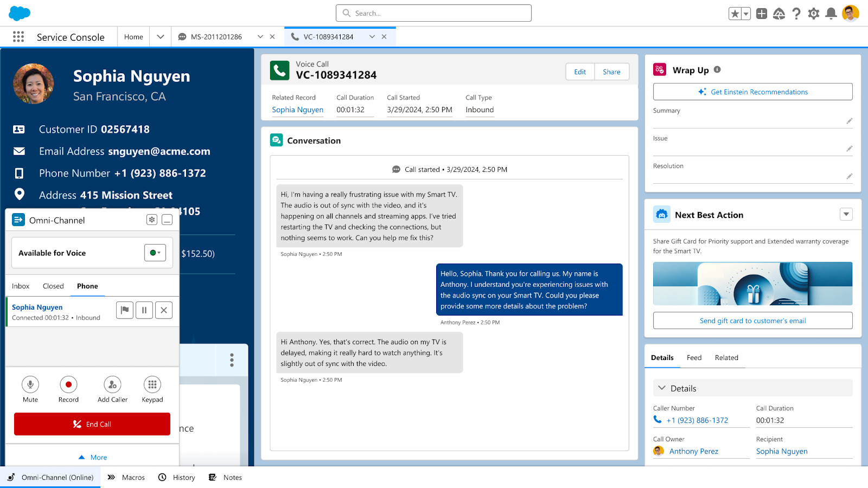Put the call with Sophia on hold
This screenshot has width=868, height=488.
[144, 310]
